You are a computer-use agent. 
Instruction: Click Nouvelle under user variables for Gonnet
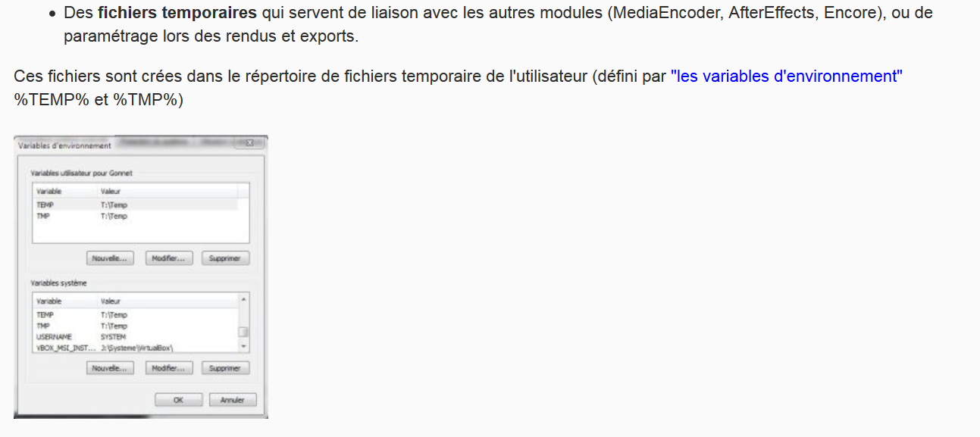point(110,258)
